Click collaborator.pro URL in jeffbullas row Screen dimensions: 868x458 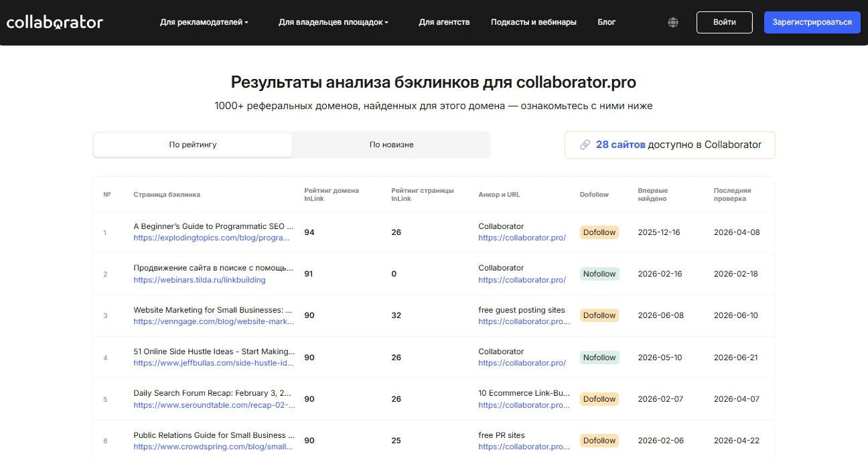[x=522, y=363]
